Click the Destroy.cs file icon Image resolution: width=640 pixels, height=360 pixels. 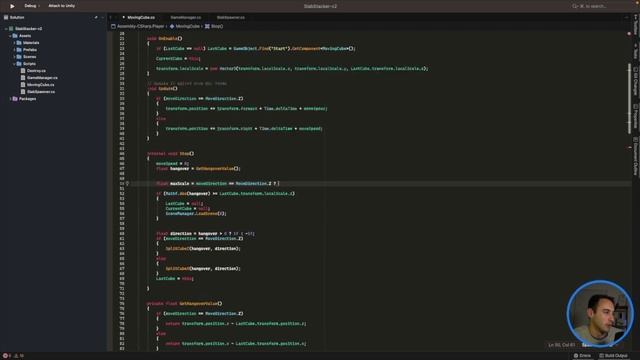23,71
